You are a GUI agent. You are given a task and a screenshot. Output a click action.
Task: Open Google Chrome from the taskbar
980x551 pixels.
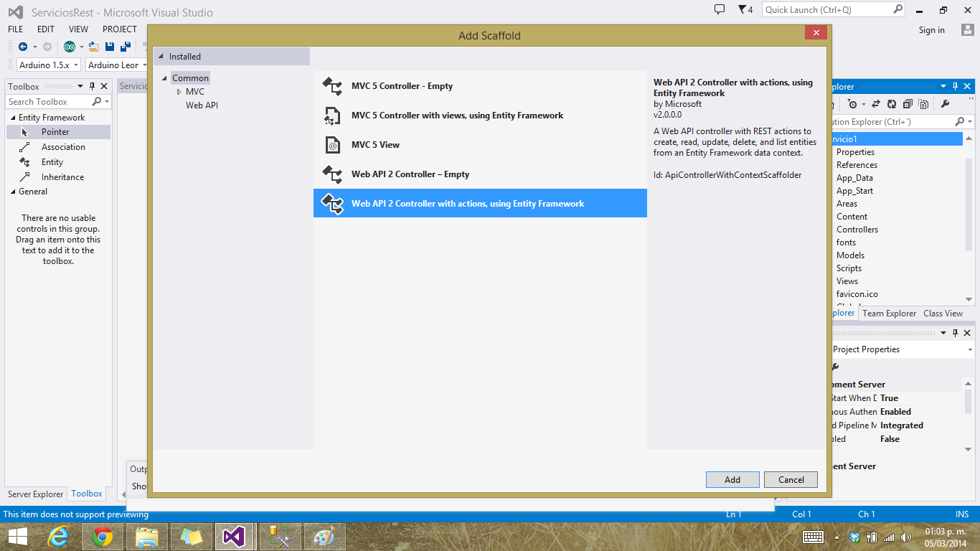(x=103, y=537)
